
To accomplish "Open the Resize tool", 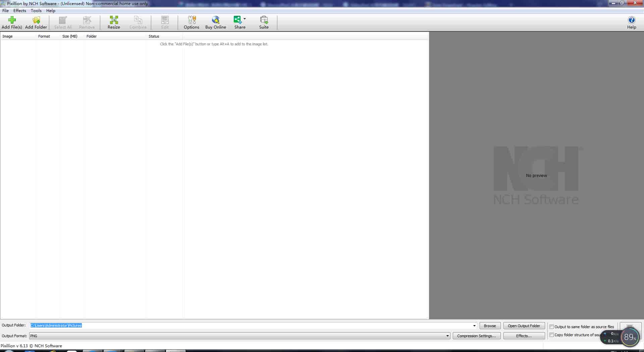I will 114,20.
